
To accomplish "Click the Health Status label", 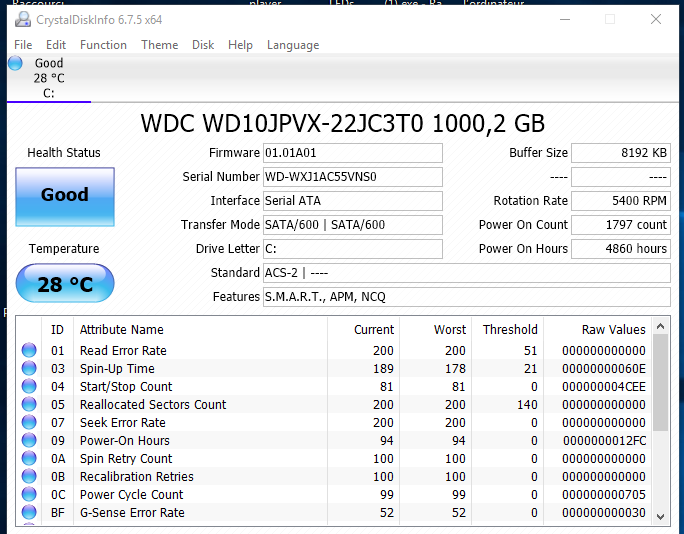I will 64,153.
